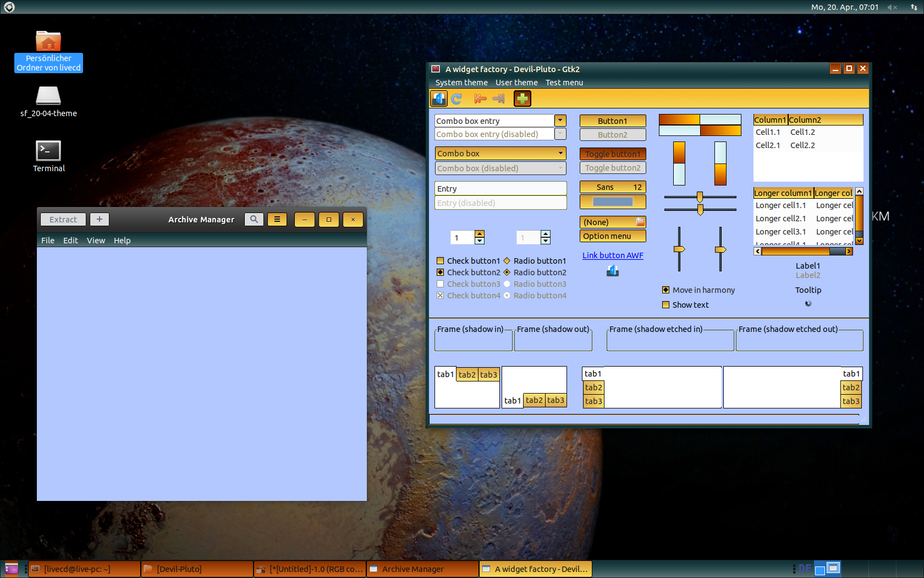Click the Extract button in Archive Manager
Image resolution: width=924 pixels, height=578 pixels.
(63, 219)
